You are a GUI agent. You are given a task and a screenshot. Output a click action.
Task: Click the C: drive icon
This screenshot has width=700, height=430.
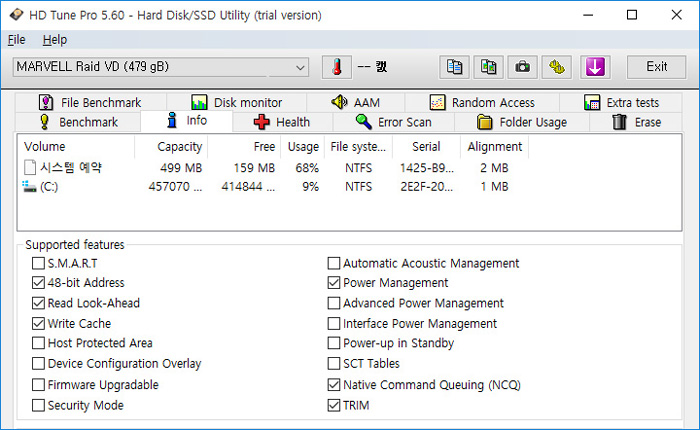pyautogui.click(x=29, y=186)
